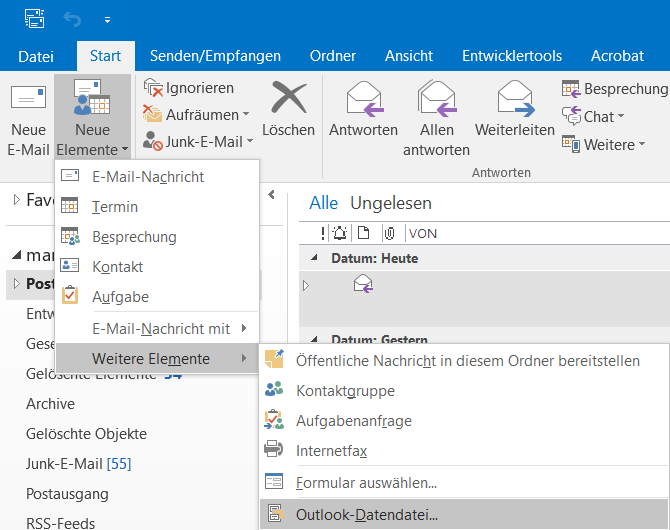Click the Weiterleiten forward icon
The width and height of the screenshot is (670, 530).
coord(516,99)
